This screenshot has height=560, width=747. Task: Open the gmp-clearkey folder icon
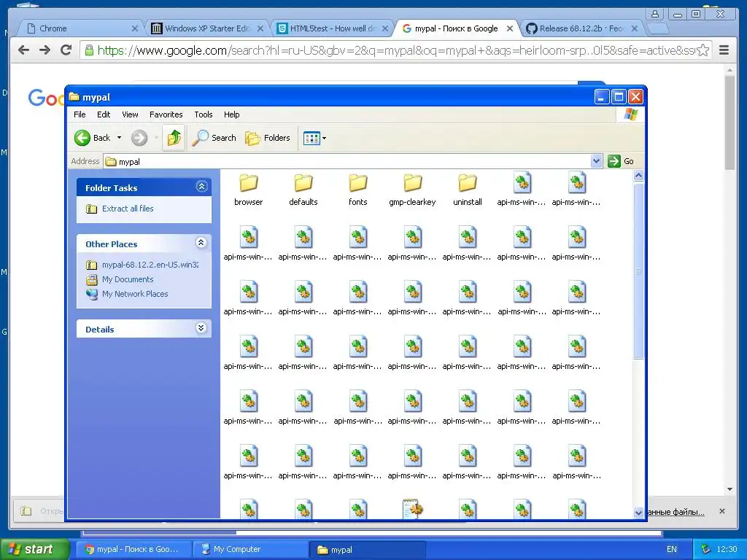click(x=413, y=183)
